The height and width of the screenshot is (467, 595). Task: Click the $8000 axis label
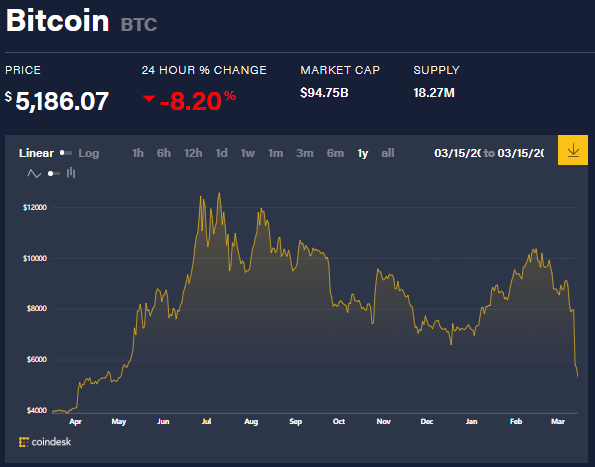coord(37,308)
